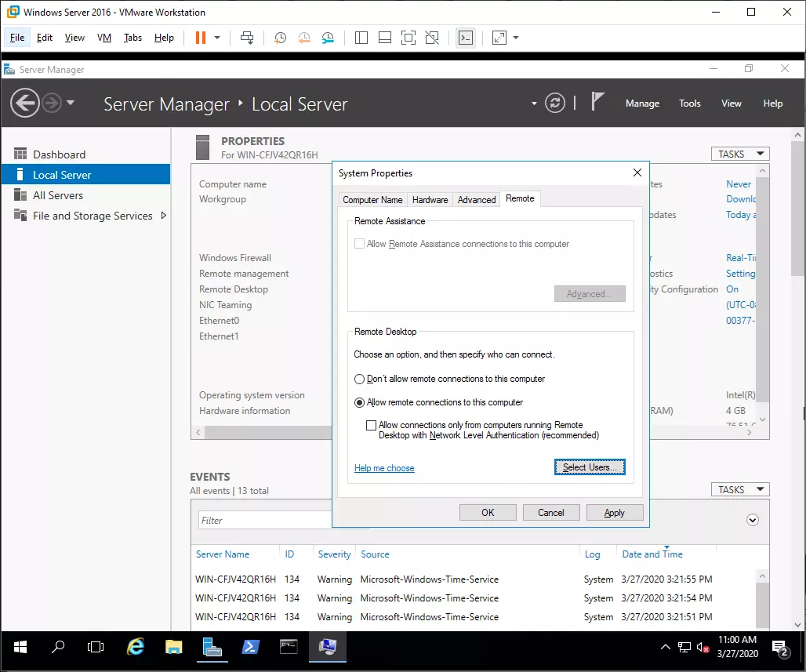Viewport: 806px width, 672px height.
Task: Launch Internet Explorer from the taskbar
Action: pos(135,647)
